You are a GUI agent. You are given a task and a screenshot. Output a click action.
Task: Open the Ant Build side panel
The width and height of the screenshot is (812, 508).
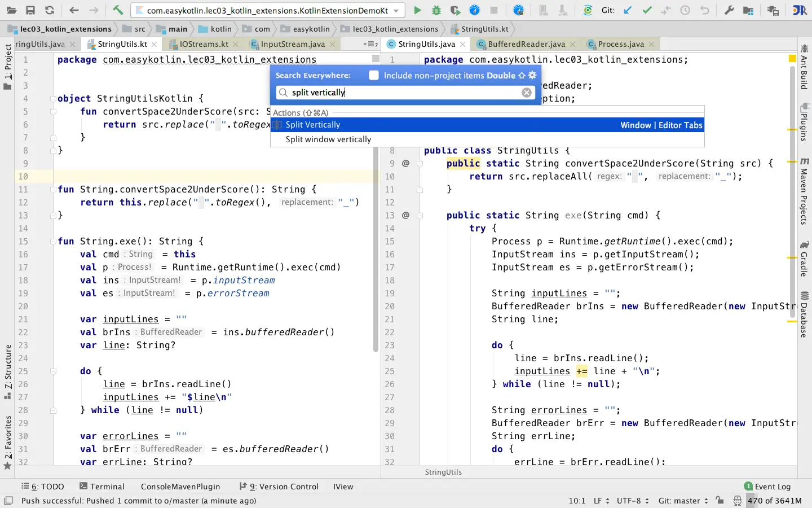(805, 67)
